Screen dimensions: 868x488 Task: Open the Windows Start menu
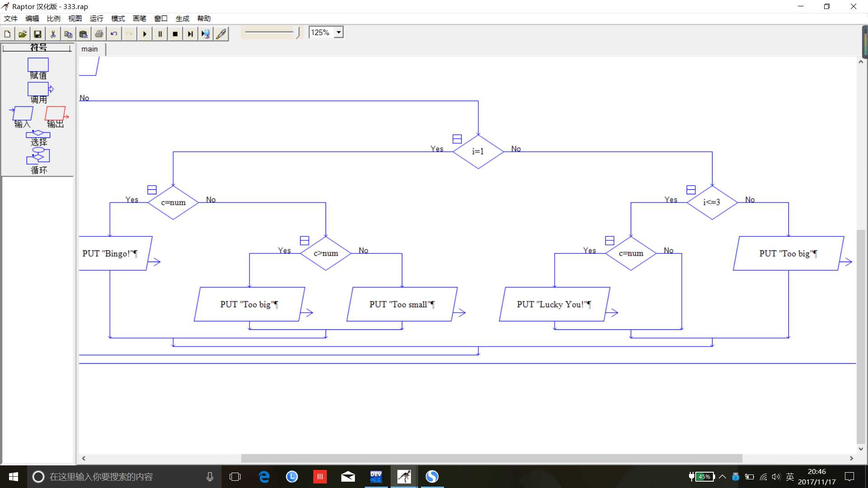pos(14,477)
